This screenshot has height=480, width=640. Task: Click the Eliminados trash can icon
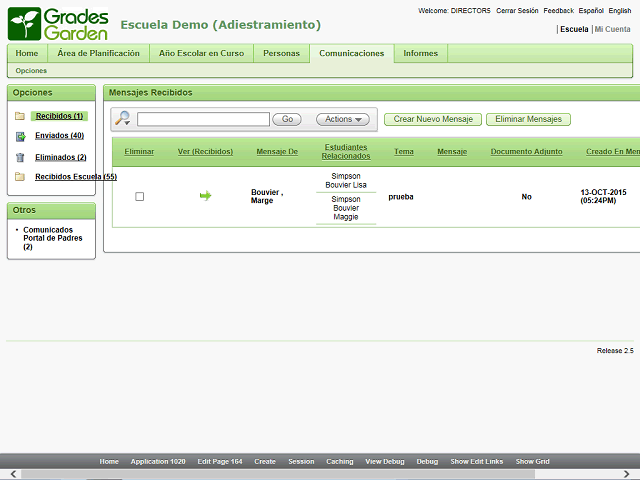tap(20, 157)
